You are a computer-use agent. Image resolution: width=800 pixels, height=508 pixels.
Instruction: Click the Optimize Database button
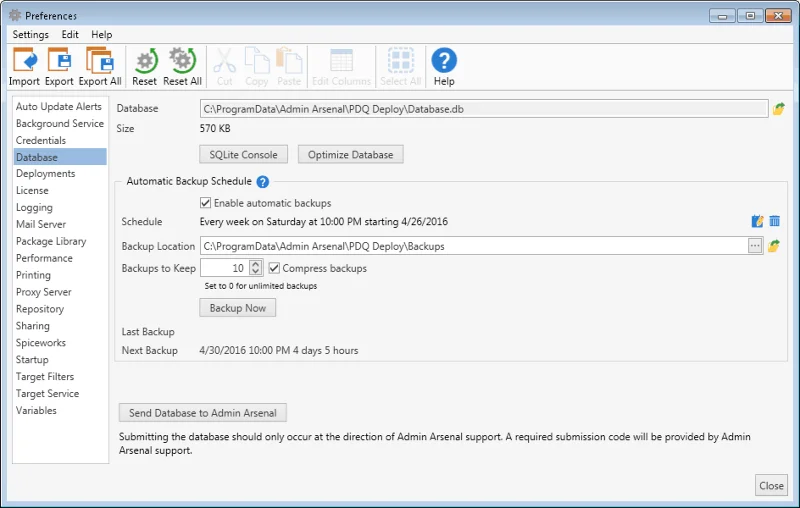click(351, 155)
